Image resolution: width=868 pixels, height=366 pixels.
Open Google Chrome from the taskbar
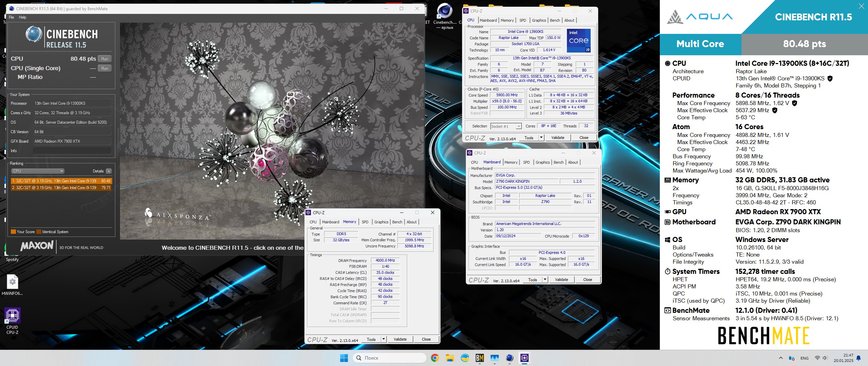[x=435, y=358]
